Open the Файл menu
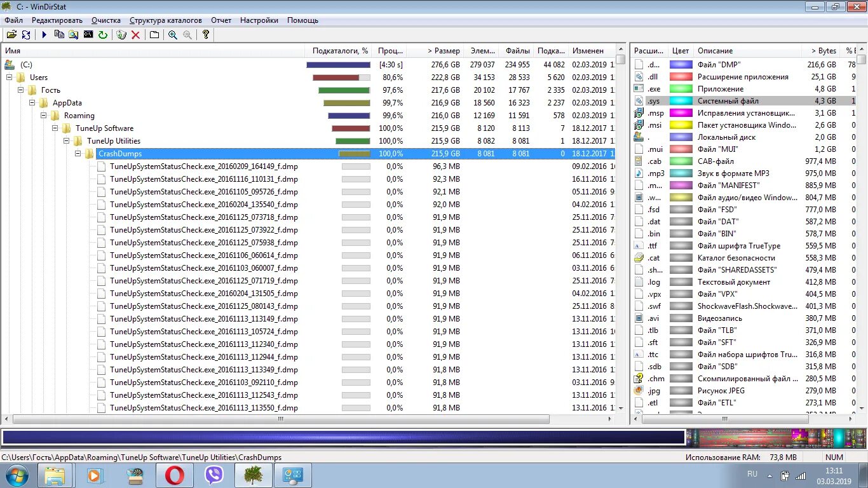The width and height of the screenshot is (868, 488). 13,20
